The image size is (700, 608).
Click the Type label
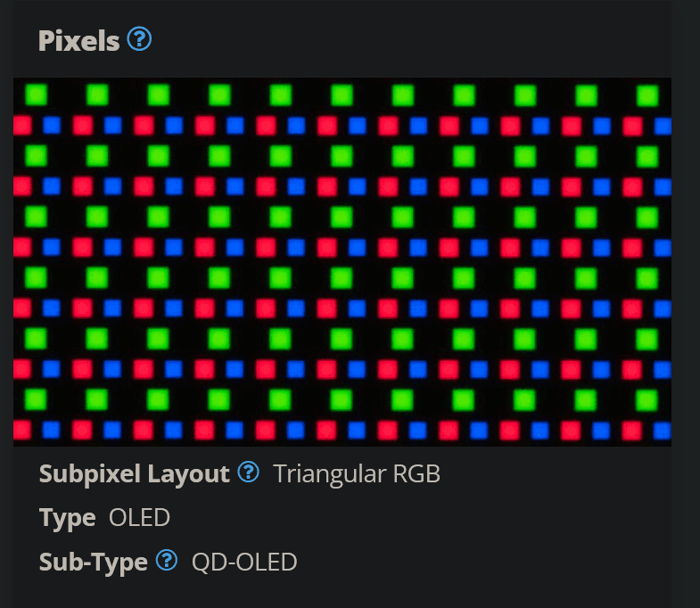(x=68, y=518)
